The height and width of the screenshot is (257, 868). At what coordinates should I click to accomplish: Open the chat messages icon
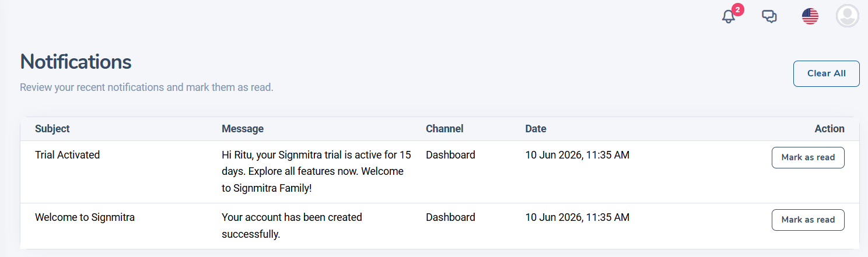tap(769, 16)
